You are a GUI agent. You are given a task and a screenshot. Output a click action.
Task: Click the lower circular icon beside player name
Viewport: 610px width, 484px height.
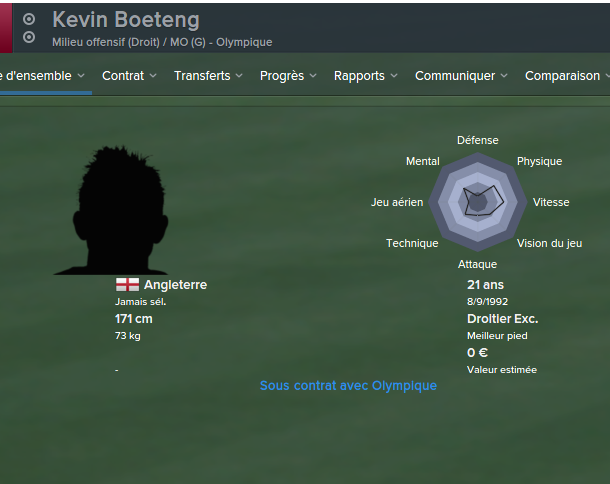pos(29,37)
